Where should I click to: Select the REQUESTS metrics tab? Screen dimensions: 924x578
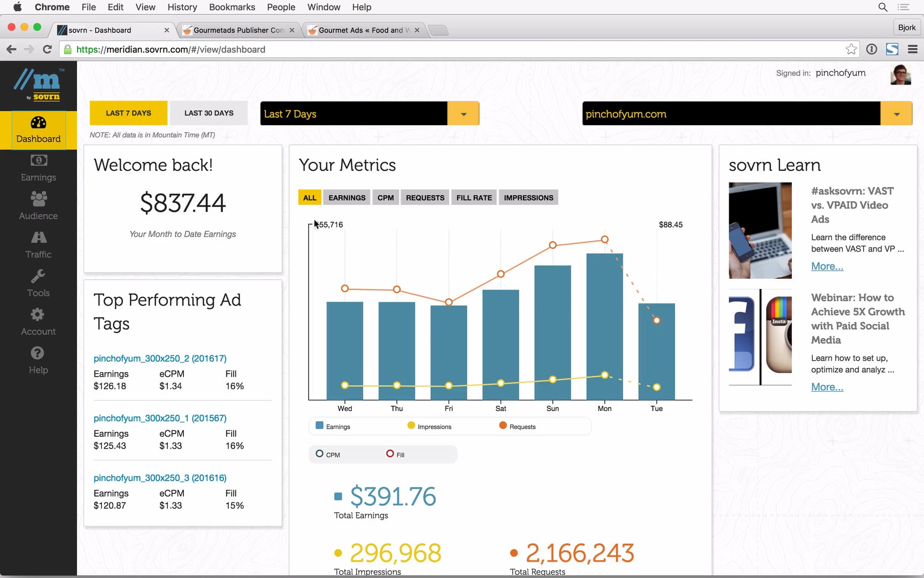click(x=425, y=197)
